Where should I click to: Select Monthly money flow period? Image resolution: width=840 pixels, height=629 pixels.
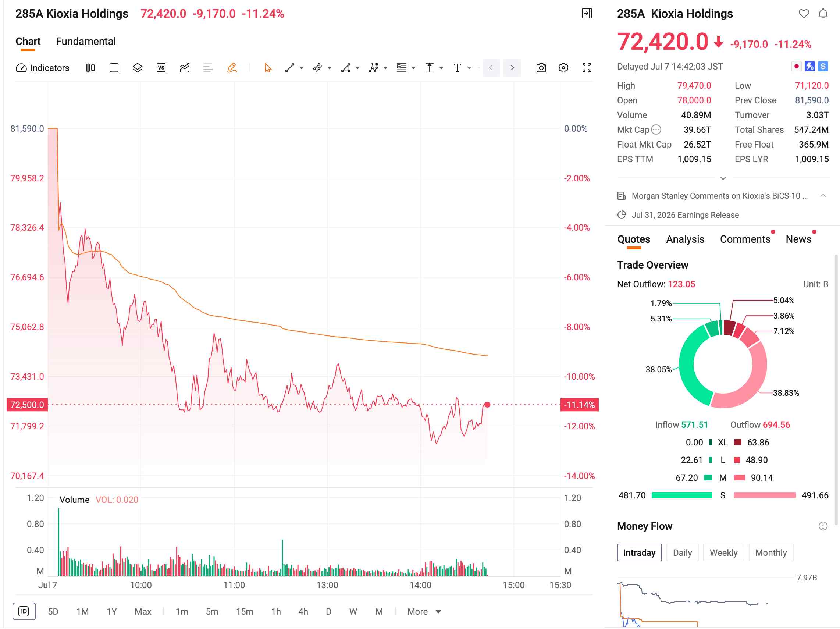[771, 552]
